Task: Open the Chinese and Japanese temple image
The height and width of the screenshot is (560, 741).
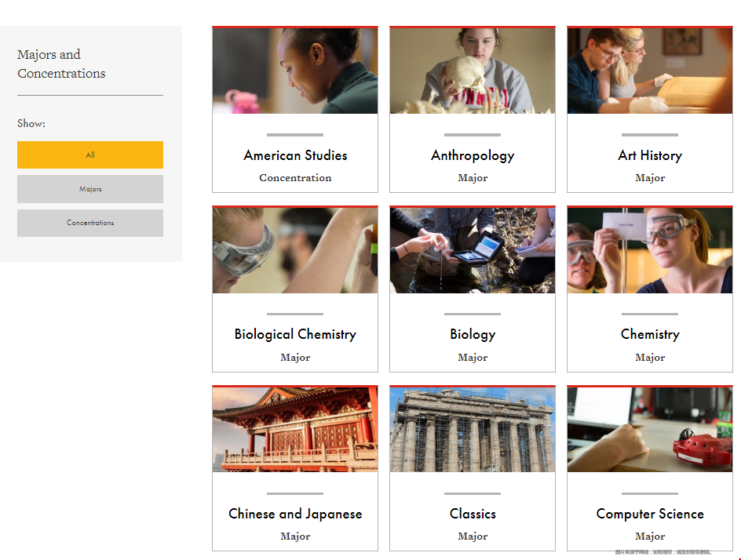Action: (295, 430)
